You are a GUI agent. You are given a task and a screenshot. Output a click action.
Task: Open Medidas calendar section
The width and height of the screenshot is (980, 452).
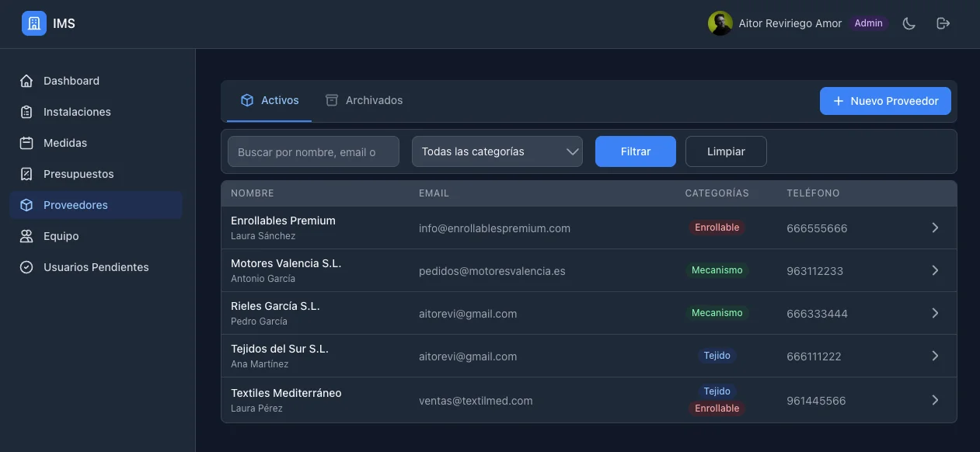point(65,143)
